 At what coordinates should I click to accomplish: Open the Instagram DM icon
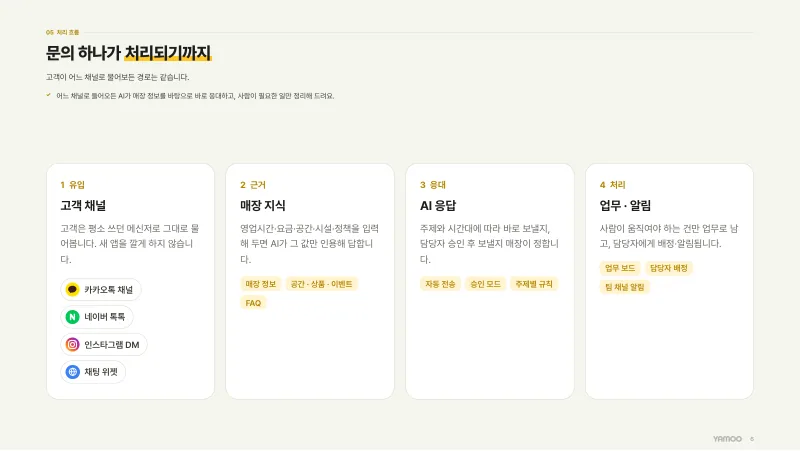click(x=72, y=344)
